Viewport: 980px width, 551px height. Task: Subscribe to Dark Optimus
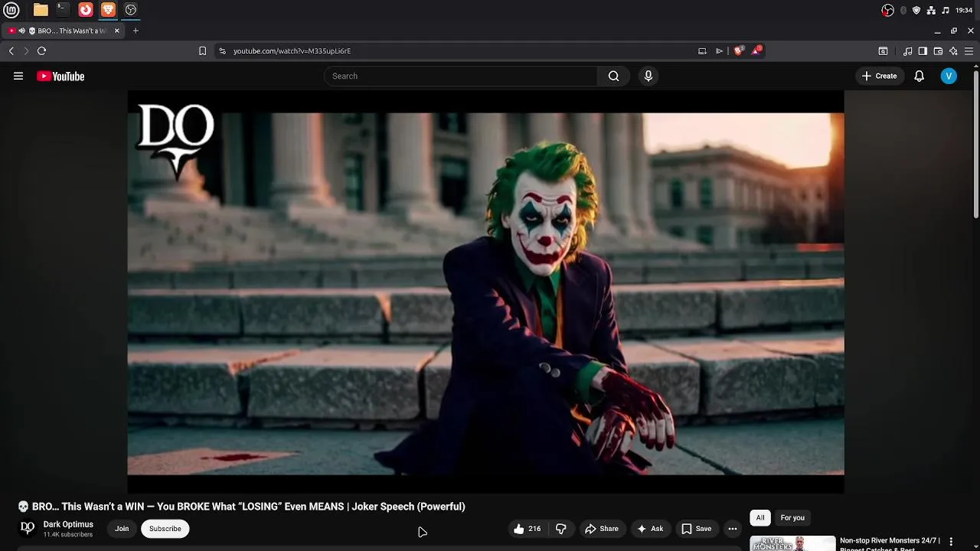pos(165,529)
